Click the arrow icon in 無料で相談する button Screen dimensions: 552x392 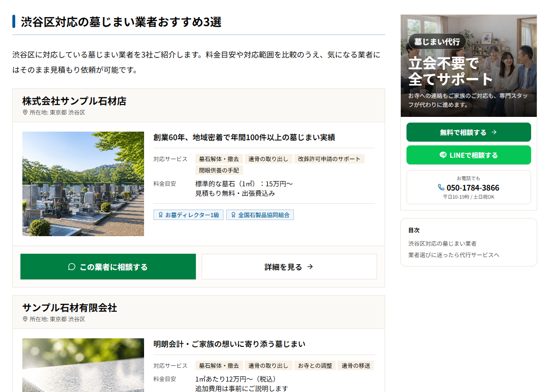(x=494, y=132)
